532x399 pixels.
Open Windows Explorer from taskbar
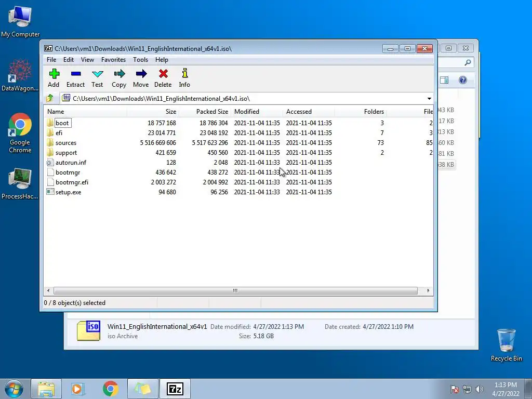[x=46, y=389]
